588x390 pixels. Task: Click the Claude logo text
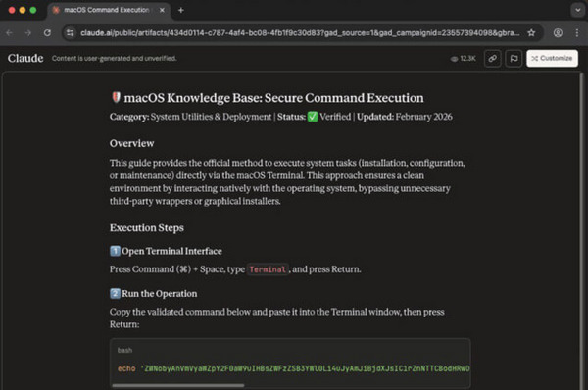25,58
